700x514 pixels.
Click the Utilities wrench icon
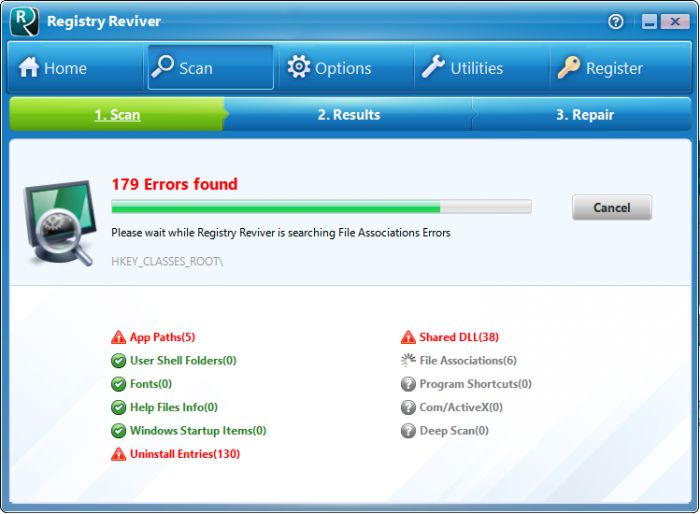click(x=433, y=67)
